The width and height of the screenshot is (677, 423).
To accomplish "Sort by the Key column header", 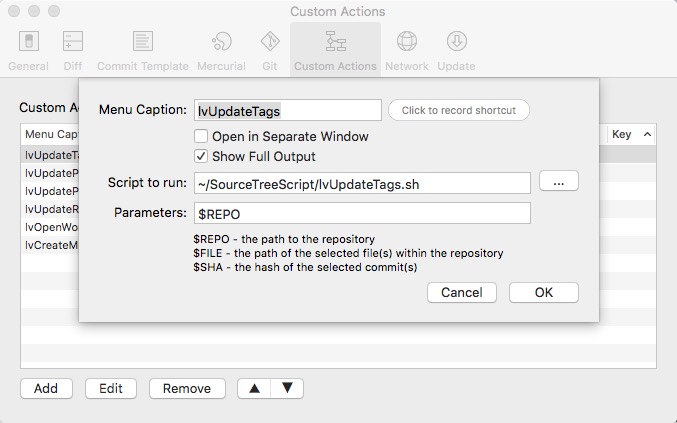I will (x=630, y=134).
